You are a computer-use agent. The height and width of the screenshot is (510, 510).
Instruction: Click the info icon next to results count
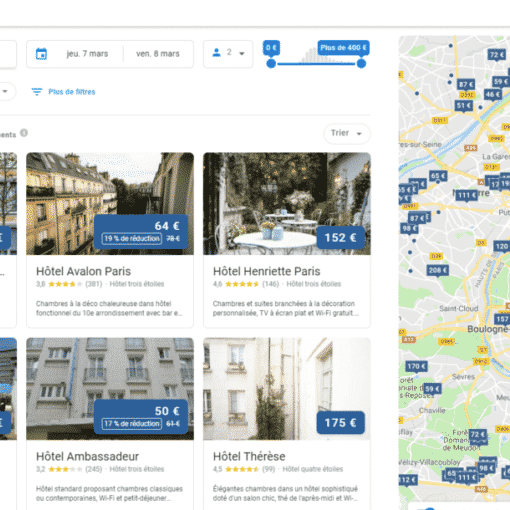[24, 133]
